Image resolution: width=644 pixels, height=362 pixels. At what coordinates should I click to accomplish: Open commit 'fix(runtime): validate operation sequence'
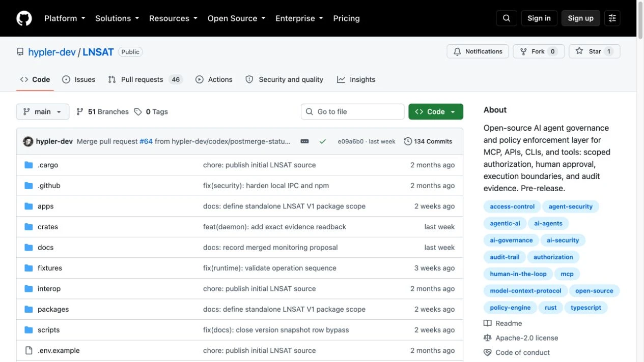tap(270, 268)
